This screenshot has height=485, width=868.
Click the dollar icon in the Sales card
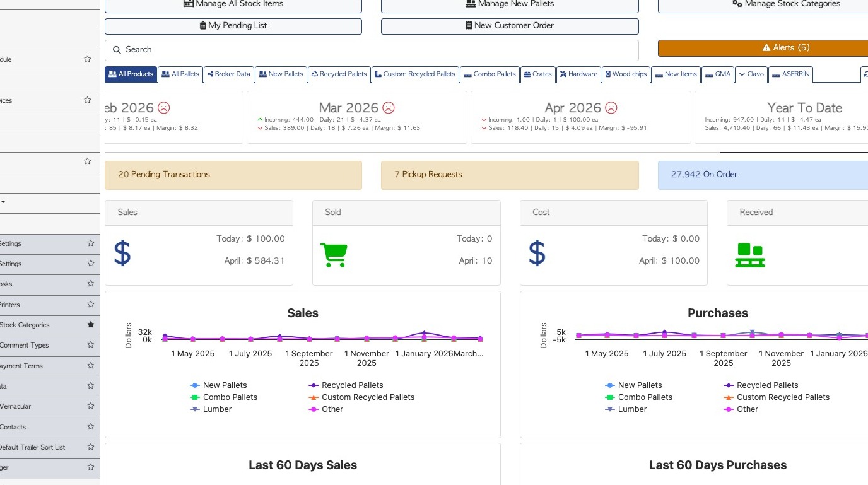pos(122,253)
